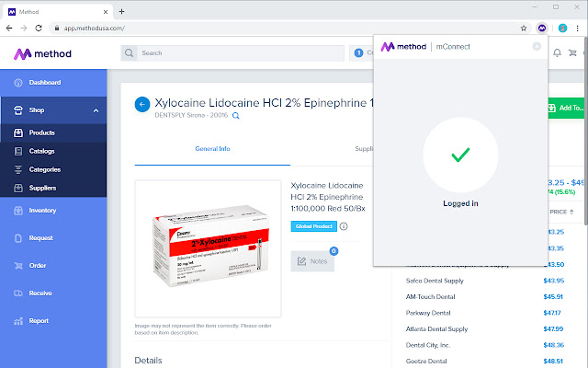Click the $47.99 price
This screenshot has width=588, height=368.
coord(553,329)
